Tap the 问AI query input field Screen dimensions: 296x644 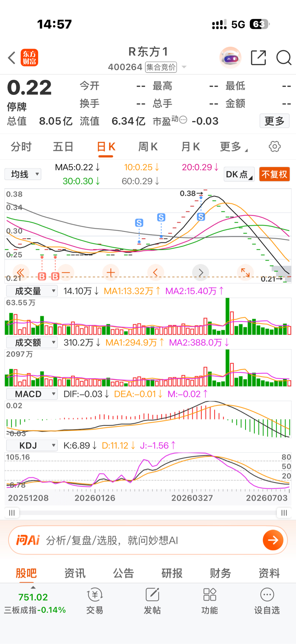point(148,540)
